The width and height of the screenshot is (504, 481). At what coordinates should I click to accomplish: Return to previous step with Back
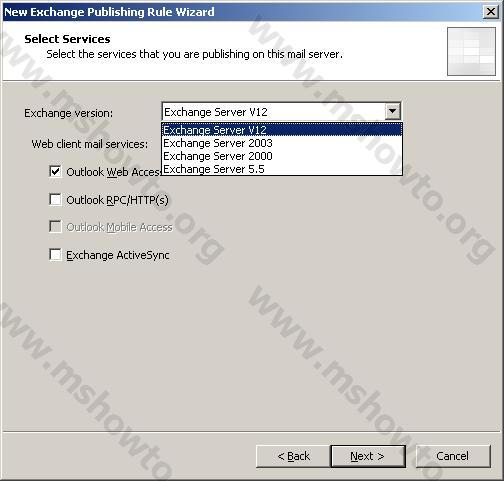point(293,456)
